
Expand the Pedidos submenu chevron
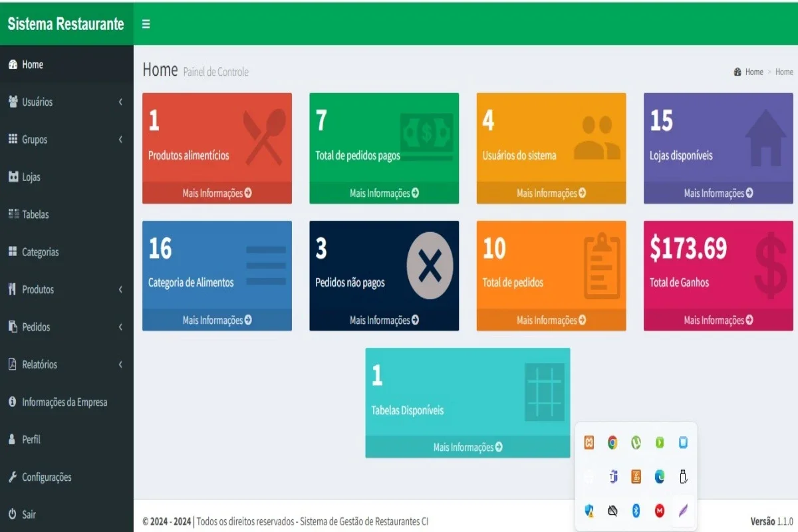120,327
